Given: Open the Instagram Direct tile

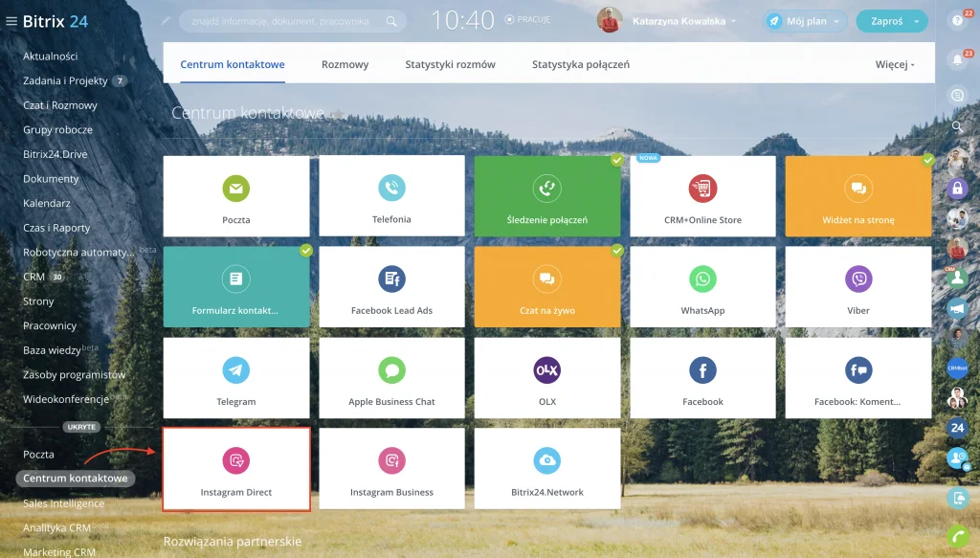Looking at the screenshot, I should tap(236, 469).
